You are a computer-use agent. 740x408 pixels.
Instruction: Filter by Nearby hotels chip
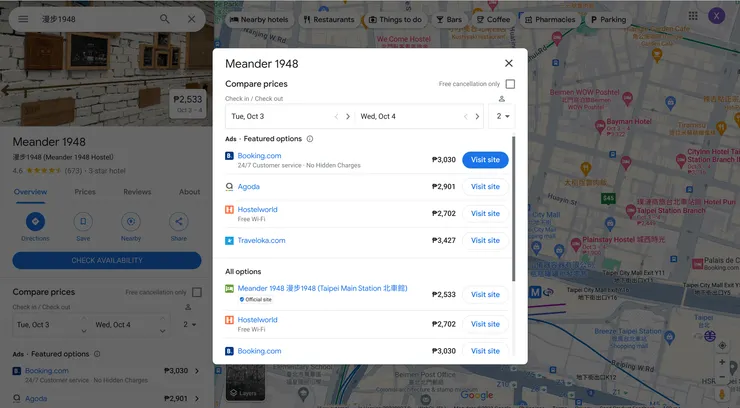[259, 20]
